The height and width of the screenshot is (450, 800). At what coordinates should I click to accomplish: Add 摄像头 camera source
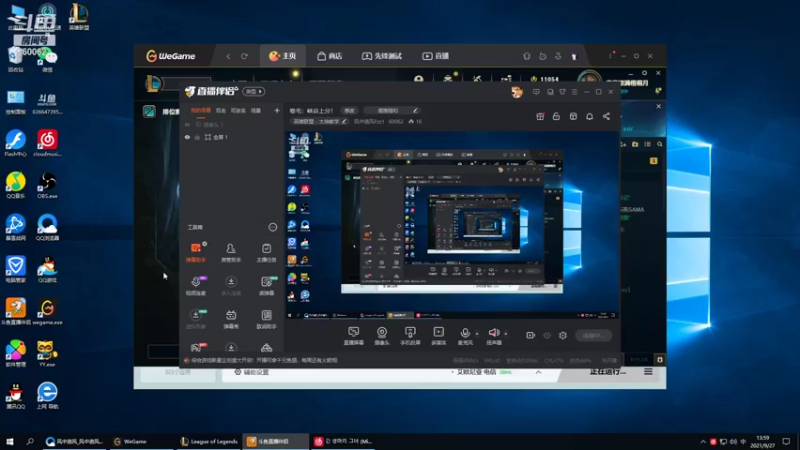click(x=382, y=336)
